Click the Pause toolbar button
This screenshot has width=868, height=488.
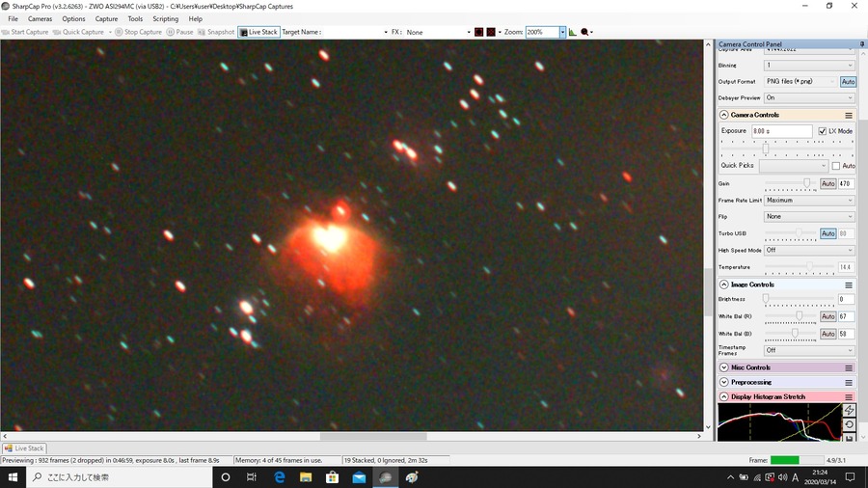[180, 32]
